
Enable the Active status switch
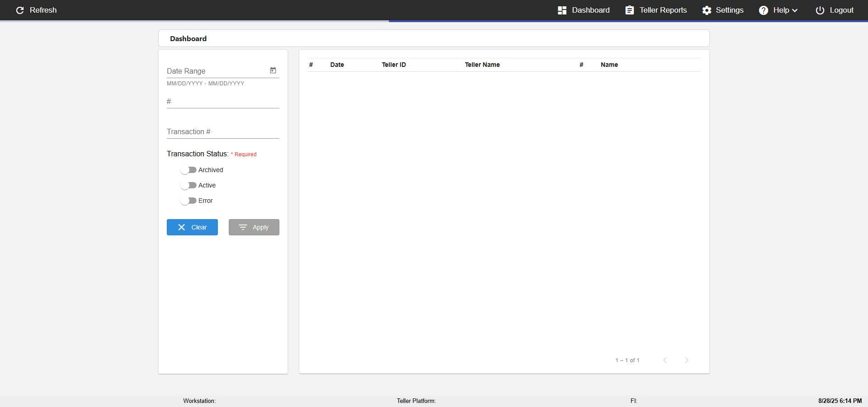click(188, 185)
